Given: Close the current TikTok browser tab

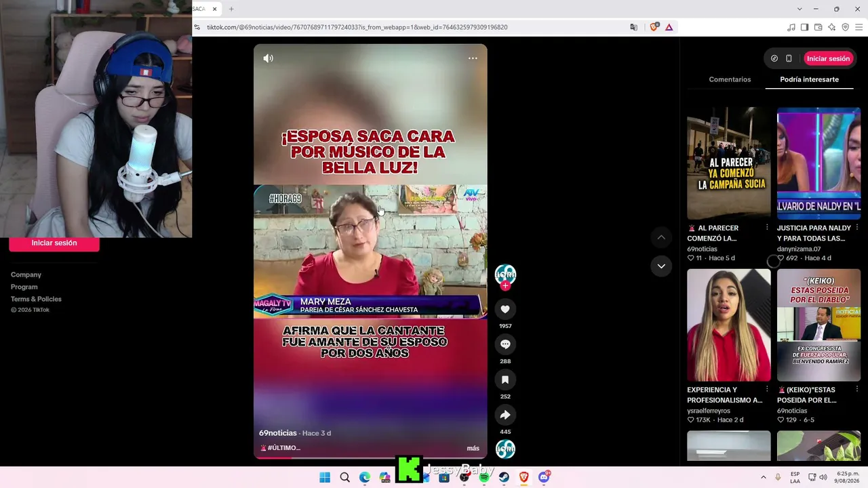Looking at the screenshot, I should click(214, 9).
